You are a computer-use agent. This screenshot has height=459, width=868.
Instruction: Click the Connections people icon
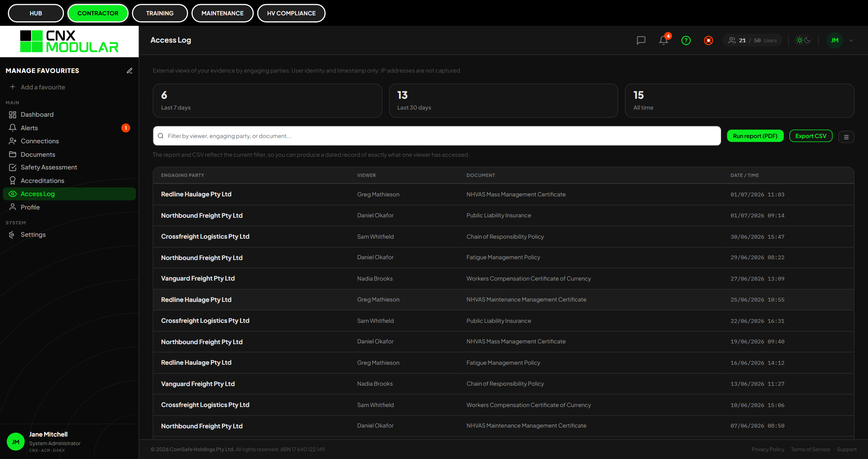click(12, 141)
